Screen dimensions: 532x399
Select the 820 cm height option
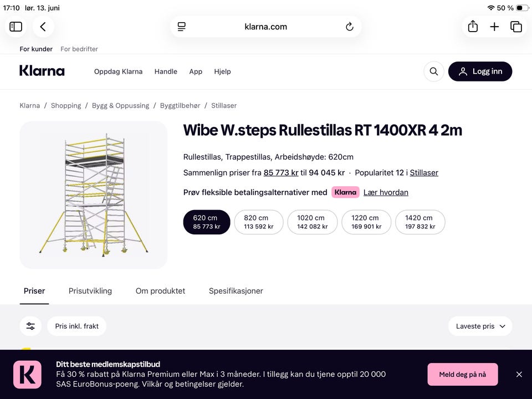coord(259,222)
